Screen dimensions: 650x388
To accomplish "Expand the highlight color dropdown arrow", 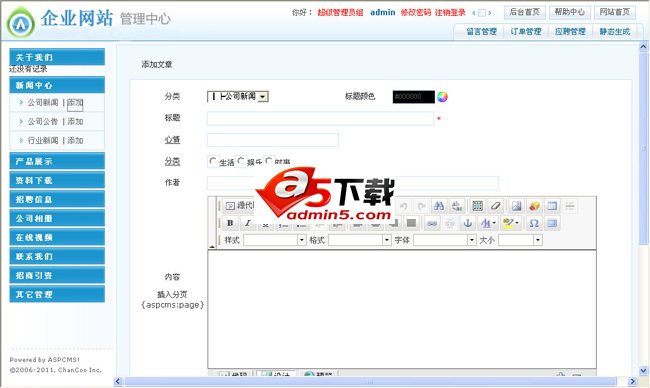I will point(517,223).
